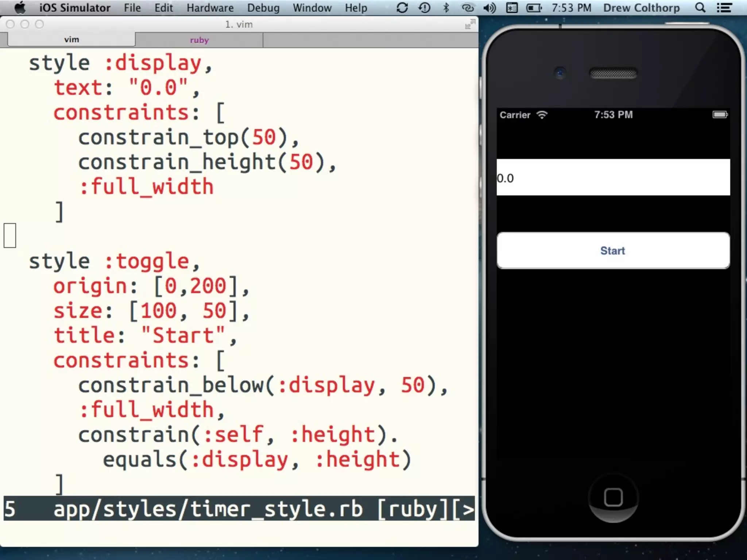
Task: Select the vim terminal tab
Action: coord(71,40)
